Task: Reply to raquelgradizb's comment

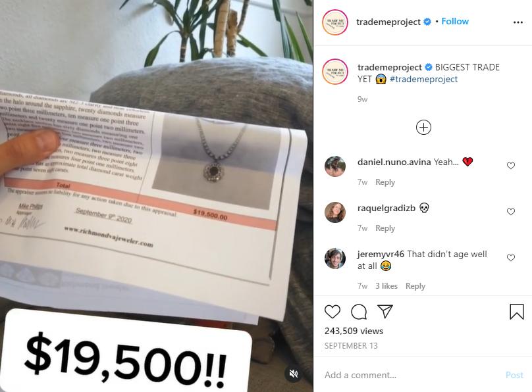Action: [385, 228]
